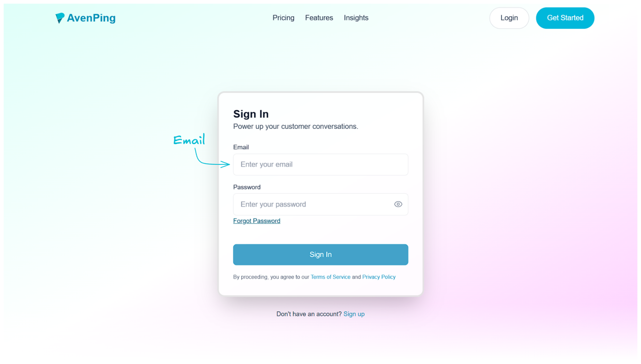Click the handwritten Email annotation

190,140
